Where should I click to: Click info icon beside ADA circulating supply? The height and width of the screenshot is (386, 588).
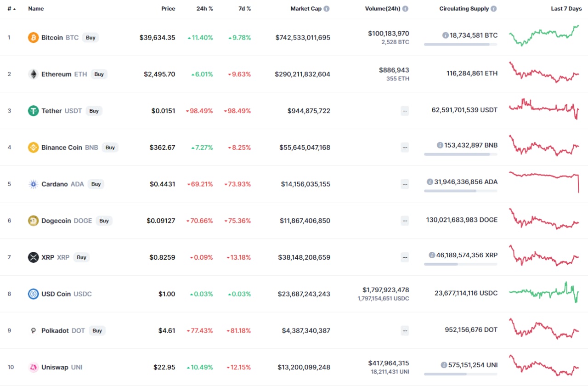tap(430, 182)
